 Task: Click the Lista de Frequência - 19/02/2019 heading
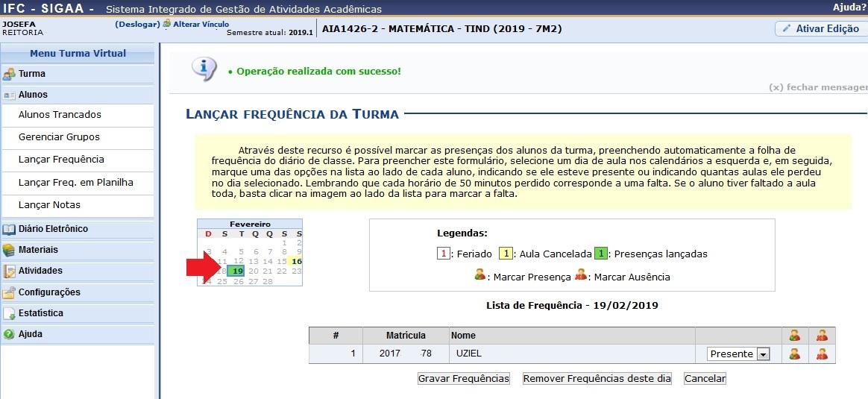572,306
